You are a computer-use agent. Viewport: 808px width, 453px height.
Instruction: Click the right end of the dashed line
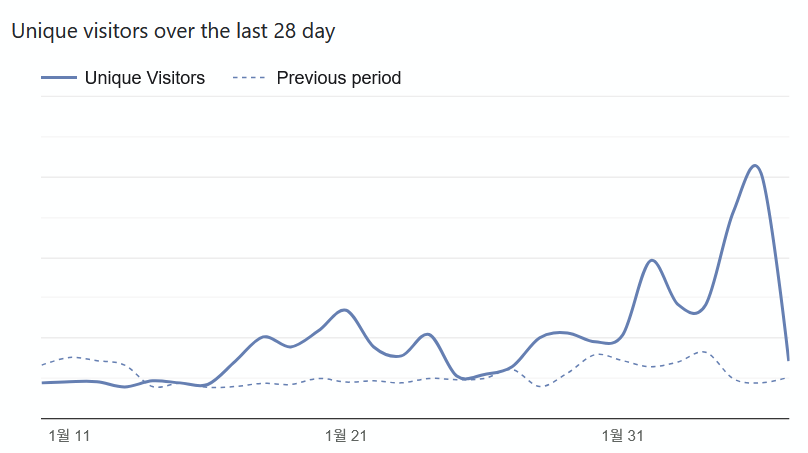click(x=787, y=377)
